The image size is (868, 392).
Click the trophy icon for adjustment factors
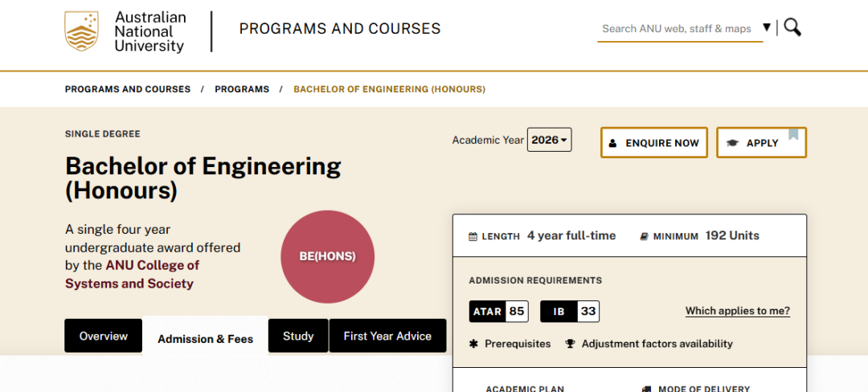point(571,344)
